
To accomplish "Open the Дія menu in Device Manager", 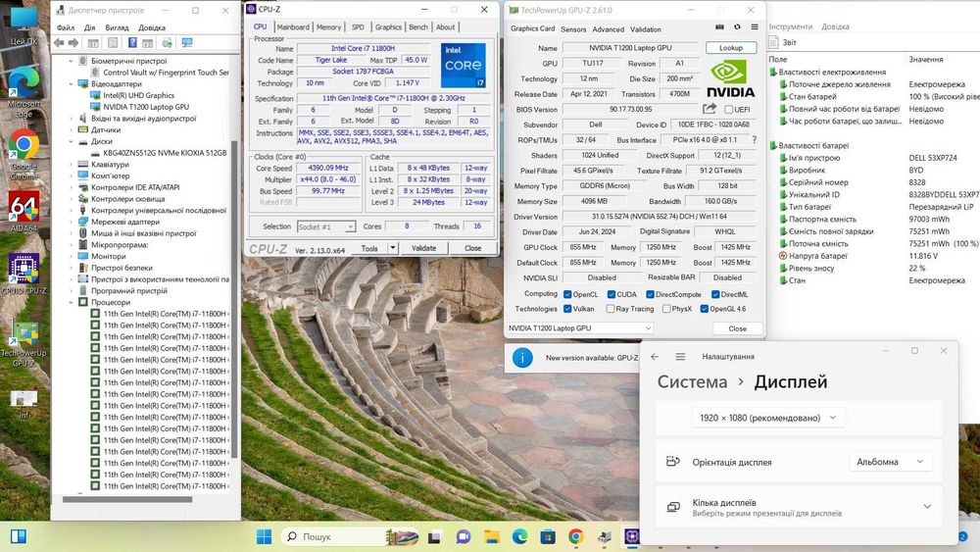I will [x=89, y=27].
